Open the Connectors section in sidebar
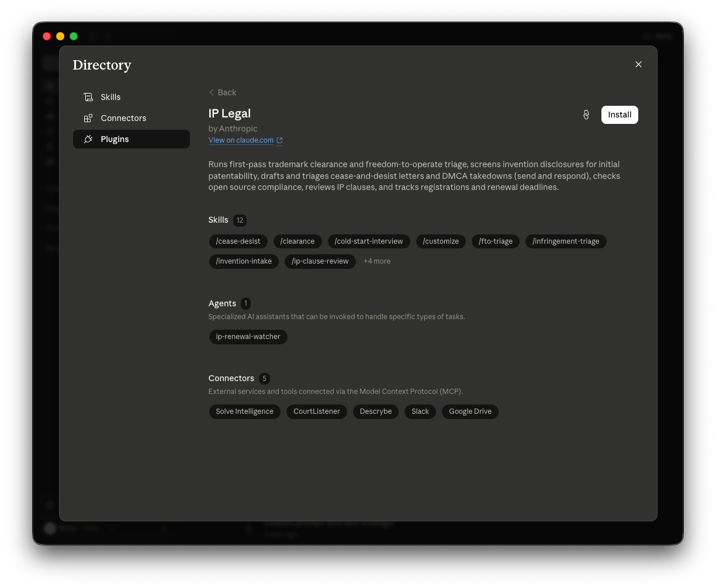Viewport: 716px width, 588px height. tap(132, 118)
